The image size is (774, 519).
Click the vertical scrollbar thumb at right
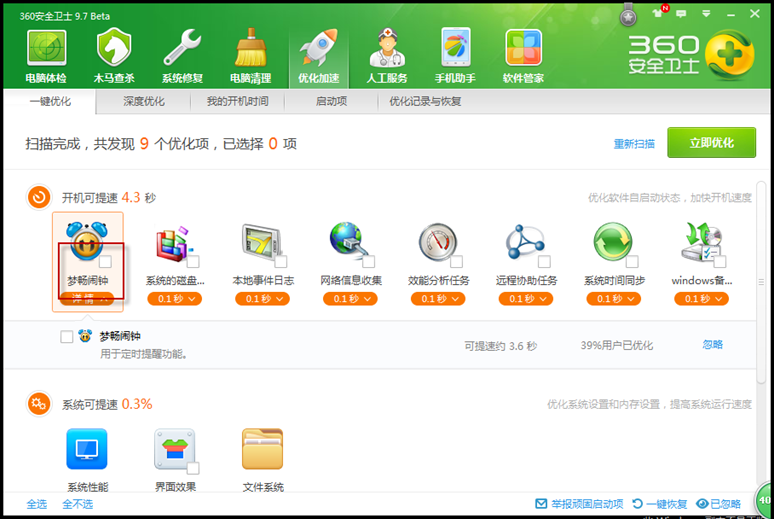click(761, 282)
